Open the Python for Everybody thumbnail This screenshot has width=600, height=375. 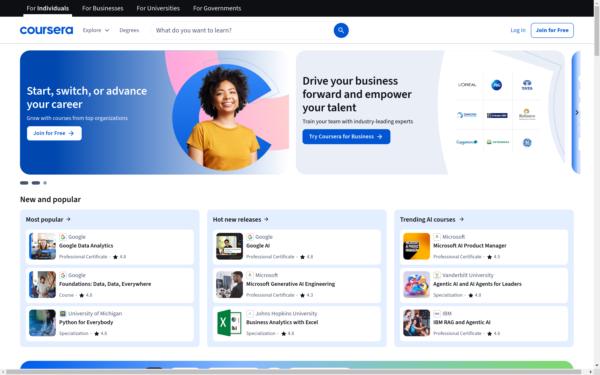click(x=42, y=323)
